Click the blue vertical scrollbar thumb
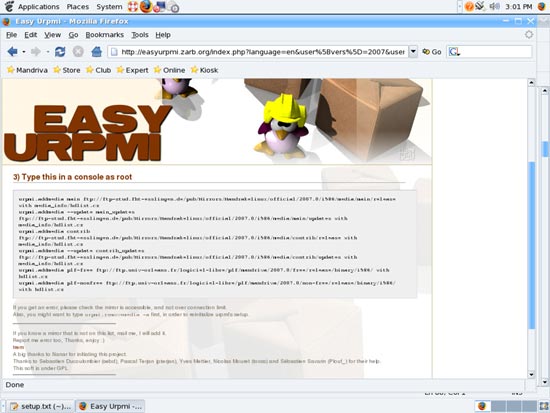 (531, 246)
